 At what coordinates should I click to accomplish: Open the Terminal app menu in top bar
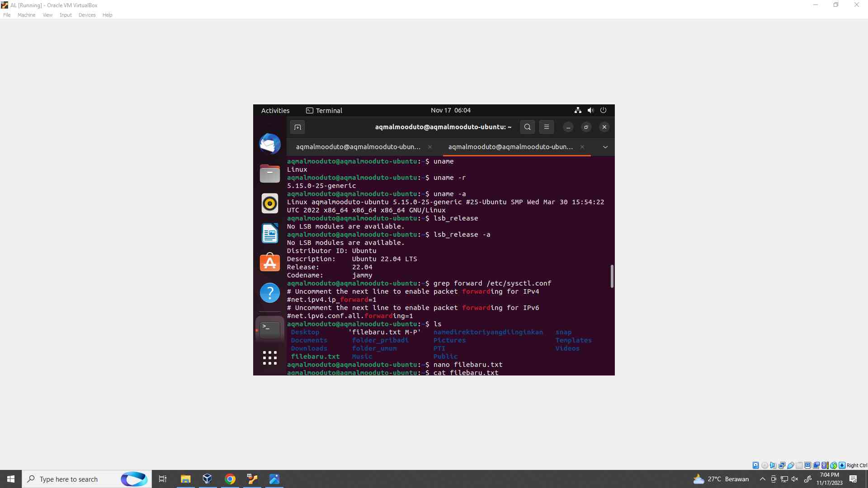(324, 110)
